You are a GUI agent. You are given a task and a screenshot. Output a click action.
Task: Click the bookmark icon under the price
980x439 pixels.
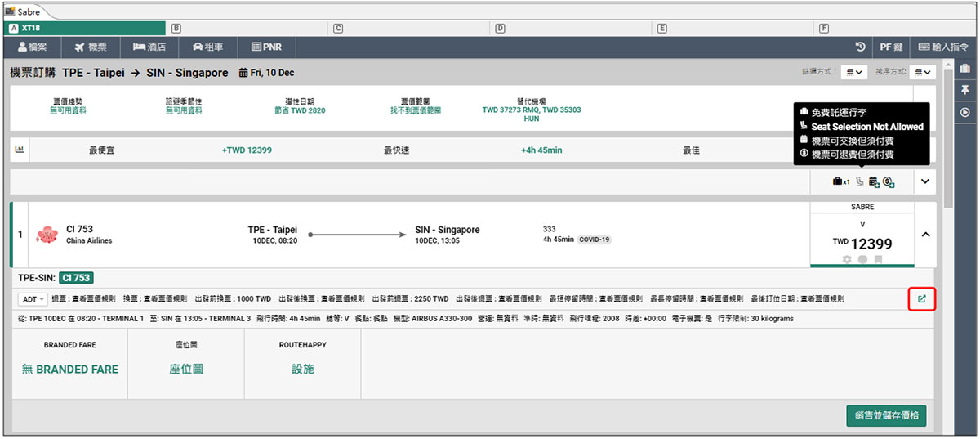pyautogui.click(x=878, y=259)
